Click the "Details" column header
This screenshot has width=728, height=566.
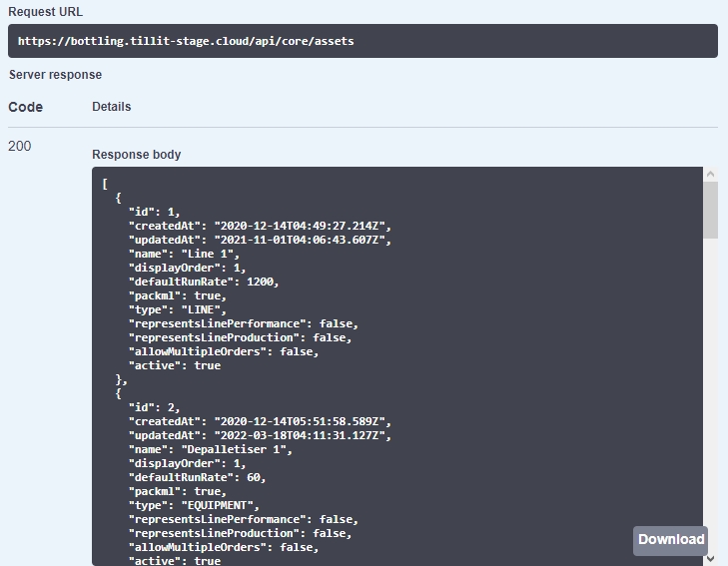tap(112, 107)
